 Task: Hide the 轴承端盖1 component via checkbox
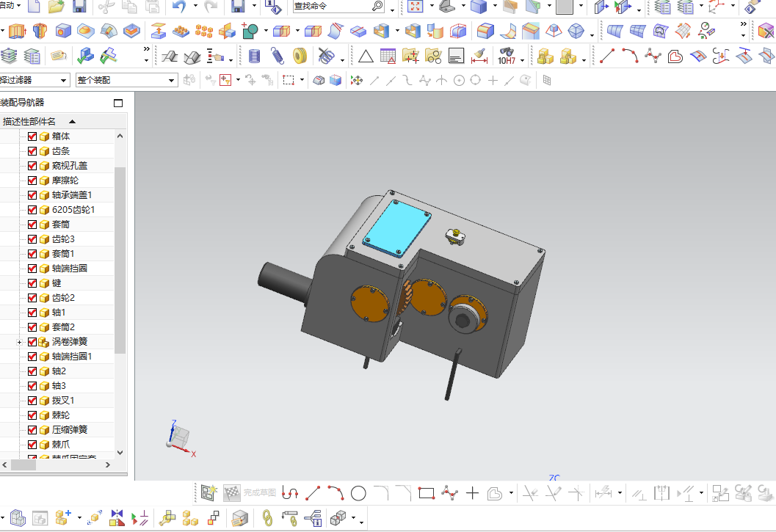(x=32, y=195)
